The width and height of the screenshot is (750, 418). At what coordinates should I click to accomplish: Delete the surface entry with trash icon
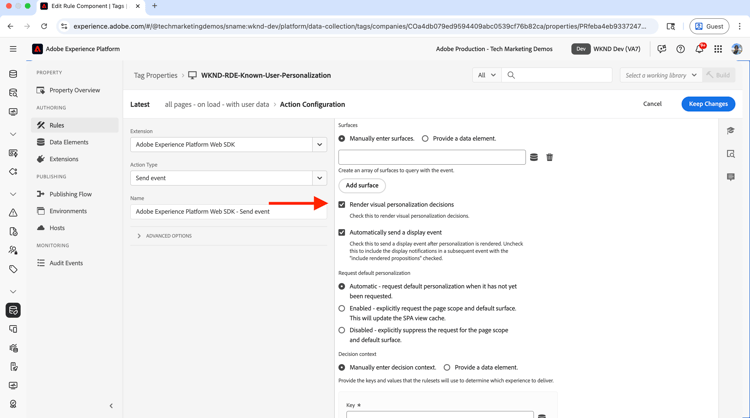[550, 157]
